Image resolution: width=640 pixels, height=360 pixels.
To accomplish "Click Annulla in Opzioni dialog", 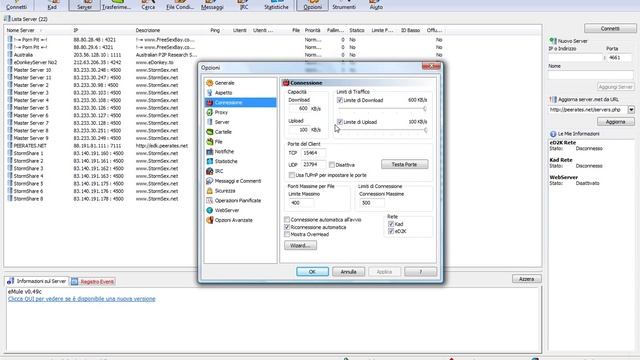I will point(348,272).
